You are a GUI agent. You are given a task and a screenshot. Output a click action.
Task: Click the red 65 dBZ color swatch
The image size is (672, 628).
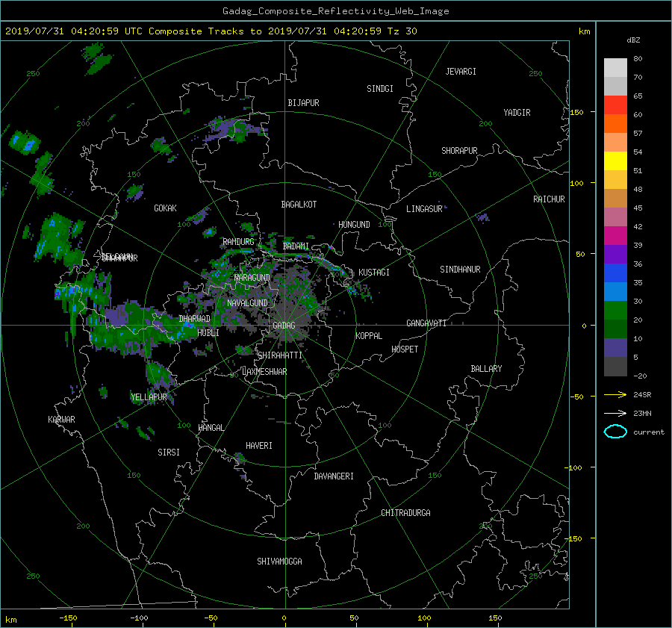[x=615, y=105]
